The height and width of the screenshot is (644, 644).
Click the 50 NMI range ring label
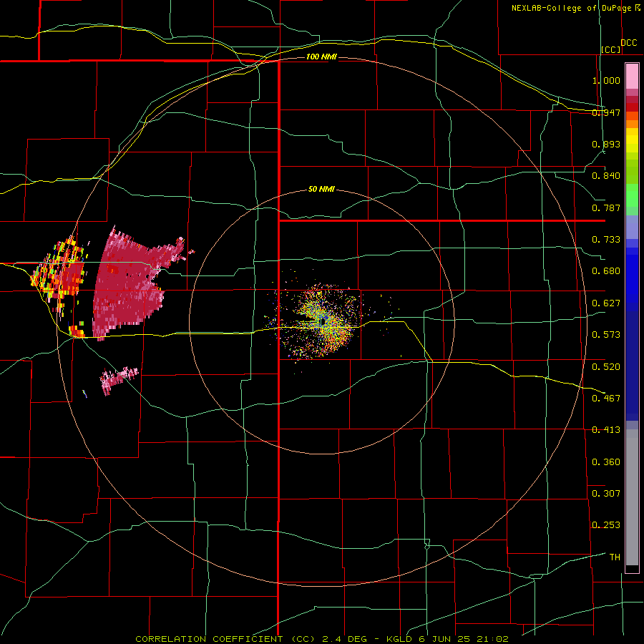321,189
